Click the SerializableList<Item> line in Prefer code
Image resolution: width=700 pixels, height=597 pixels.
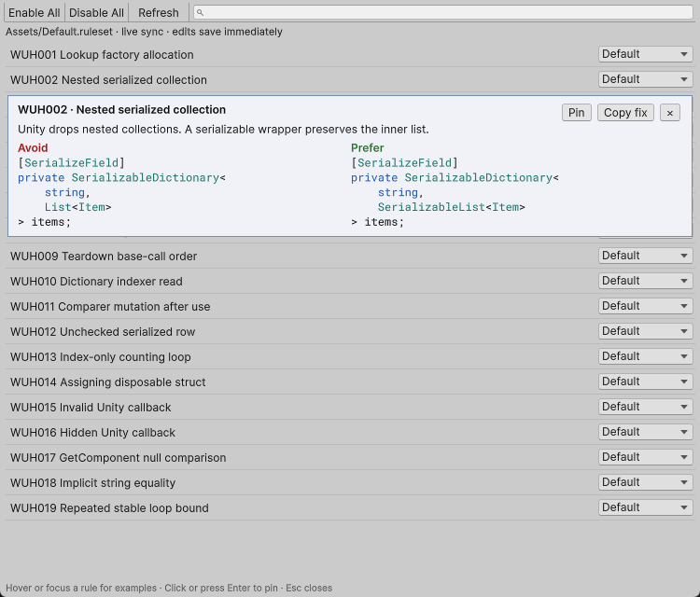[452, 207]
